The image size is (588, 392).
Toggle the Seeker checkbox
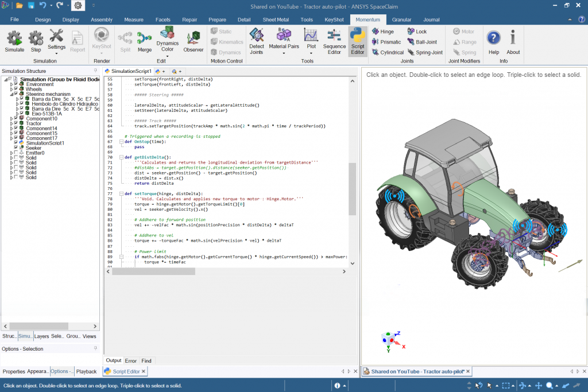(16, 148)
